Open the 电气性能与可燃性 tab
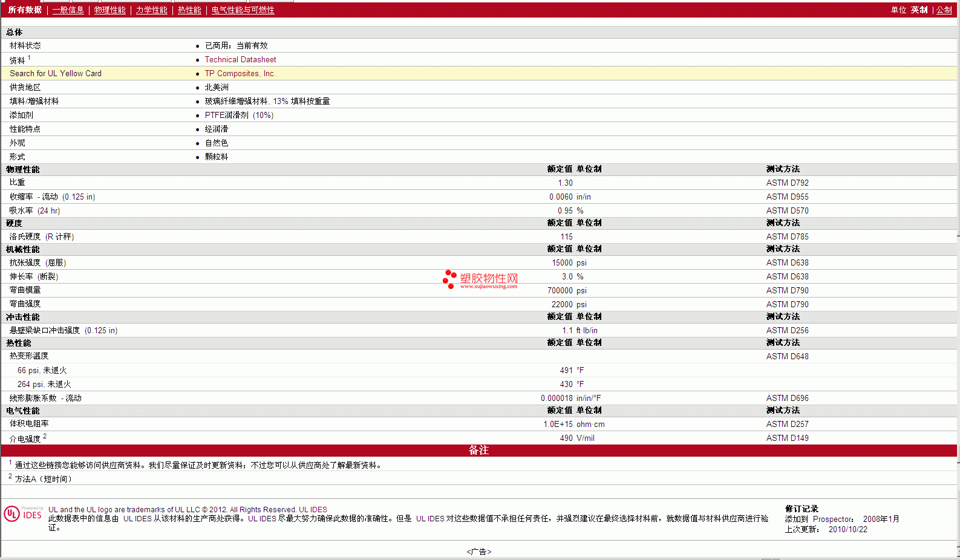Image resolution: width=960 pixels, height=560 pixels. pyautogui.click(x=243, y=10)
